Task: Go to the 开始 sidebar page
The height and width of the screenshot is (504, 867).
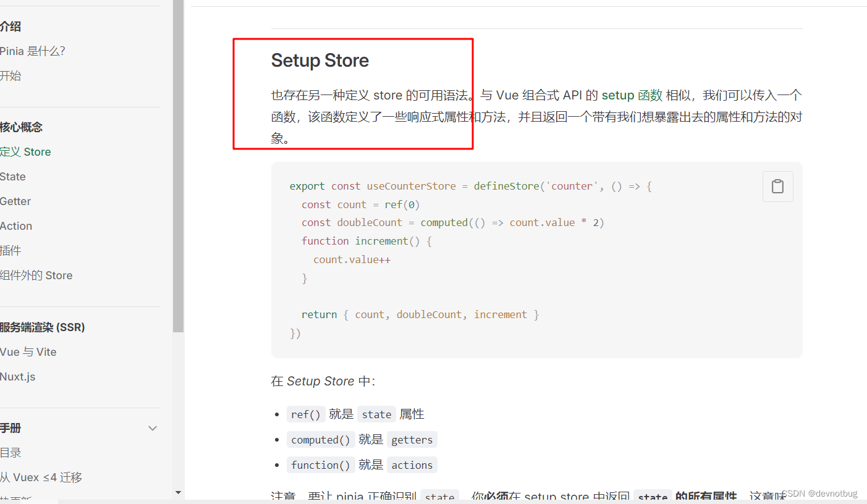Action: (x=11, y=76)
